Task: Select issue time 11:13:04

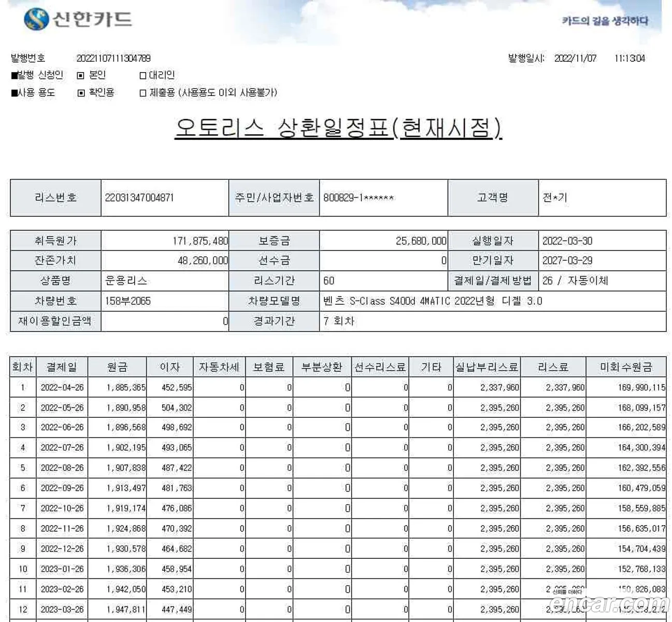Action: [630, 58]
